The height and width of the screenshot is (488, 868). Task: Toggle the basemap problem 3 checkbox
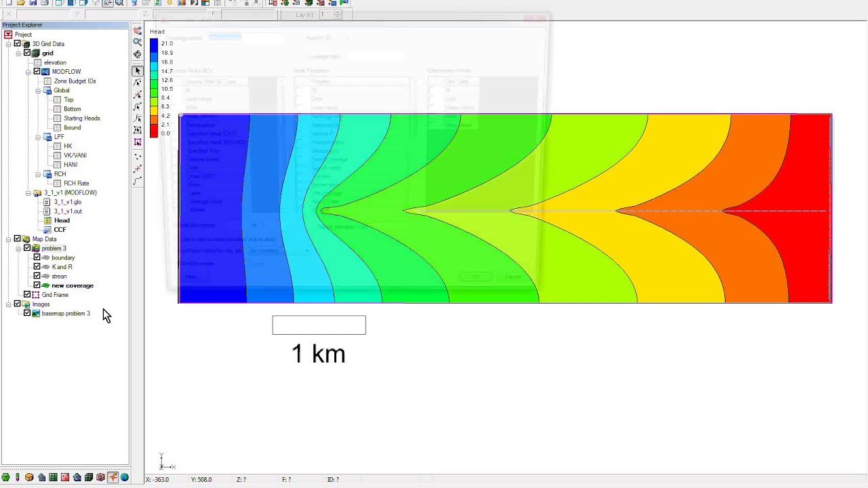point(27,313)
